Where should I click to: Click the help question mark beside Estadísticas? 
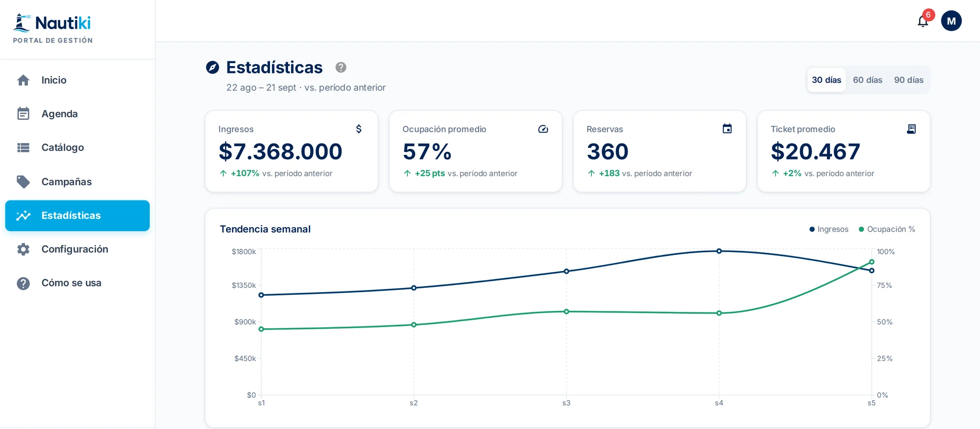coord(341,68)
